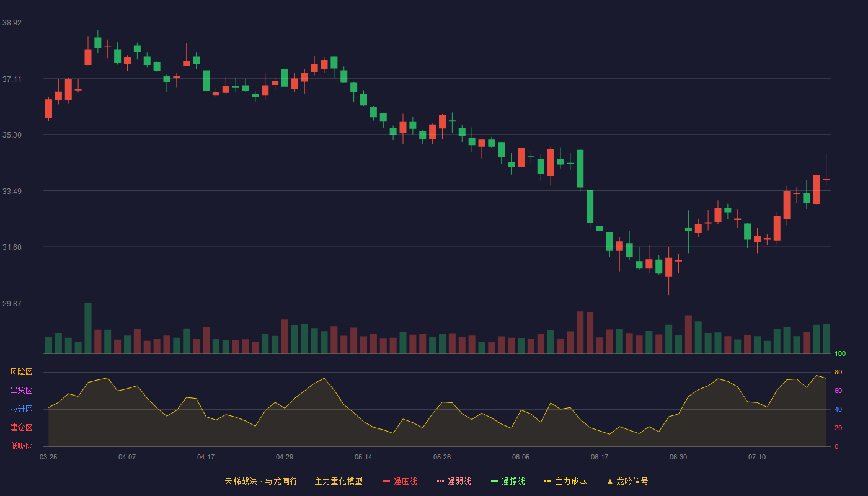Hide the 主力成本 dashed yellow series
The height and width of the screenshot is (496, 868).
[565, 481]
